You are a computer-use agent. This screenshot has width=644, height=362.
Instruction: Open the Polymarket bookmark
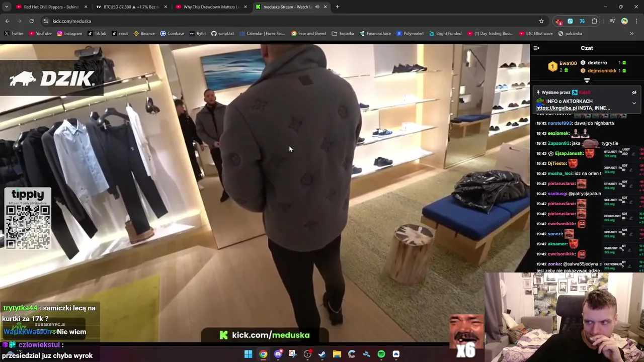click(x=410, y=34)
